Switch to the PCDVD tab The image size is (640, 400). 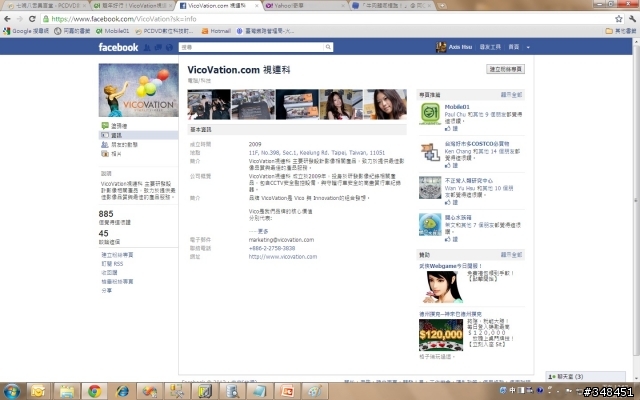click(45, 6)
